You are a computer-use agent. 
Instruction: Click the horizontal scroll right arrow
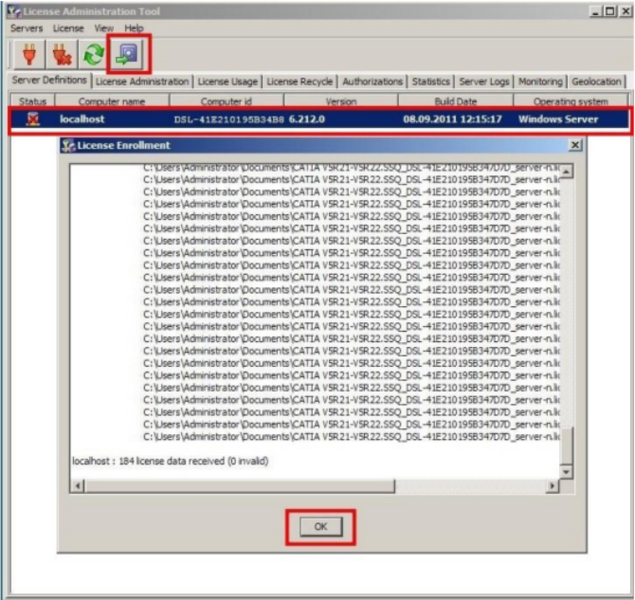[x=552, y=485]
